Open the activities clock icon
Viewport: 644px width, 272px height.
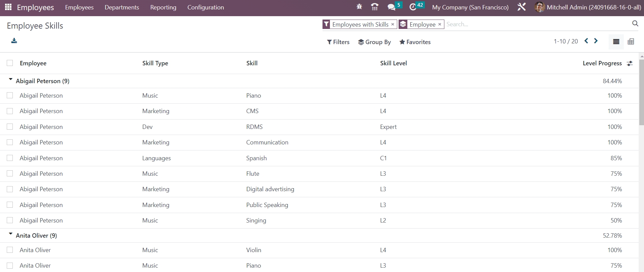coord(413,7)
